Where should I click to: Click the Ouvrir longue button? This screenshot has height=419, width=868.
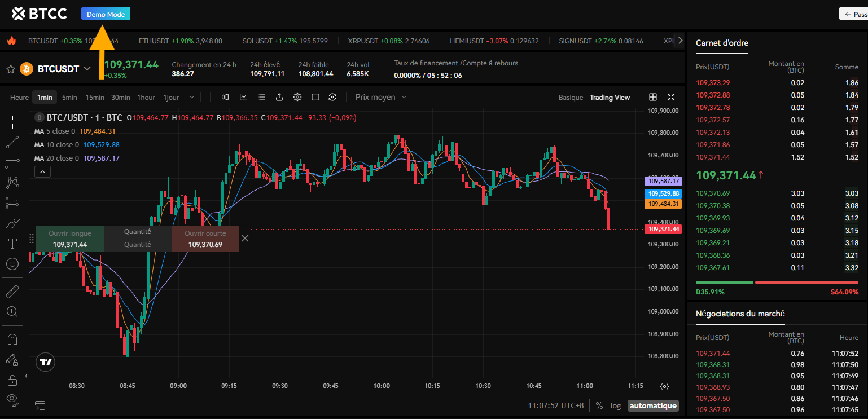(69, 239)
